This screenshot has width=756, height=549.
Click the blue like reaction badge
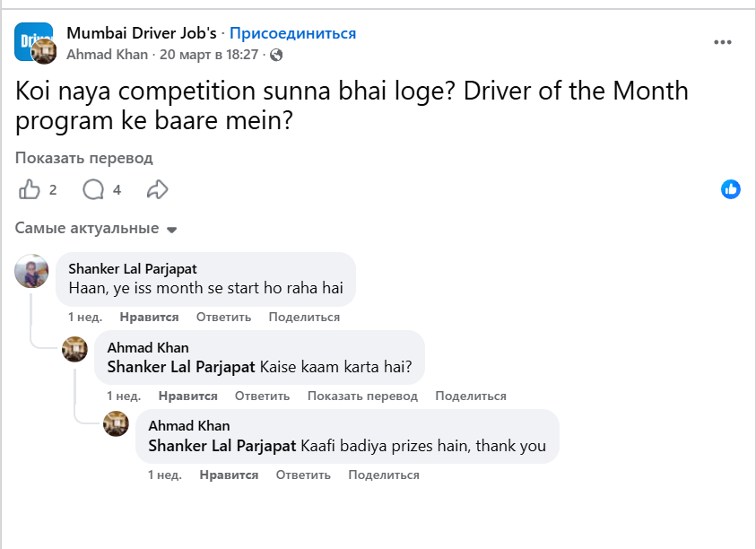[731, 189]
